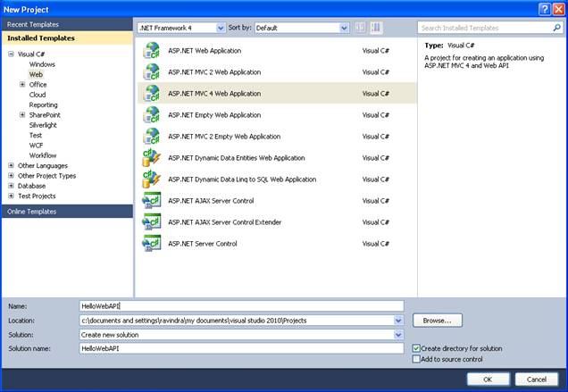568x392 pixels.
Task: Select ASP.NET MVC 4 Web Application text
Action: (x=214, y=94)
